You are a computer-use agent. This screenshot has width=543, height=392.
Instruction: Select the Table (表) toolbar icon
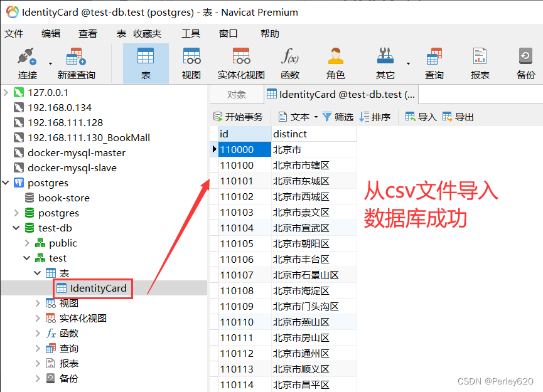coord(146,64)
